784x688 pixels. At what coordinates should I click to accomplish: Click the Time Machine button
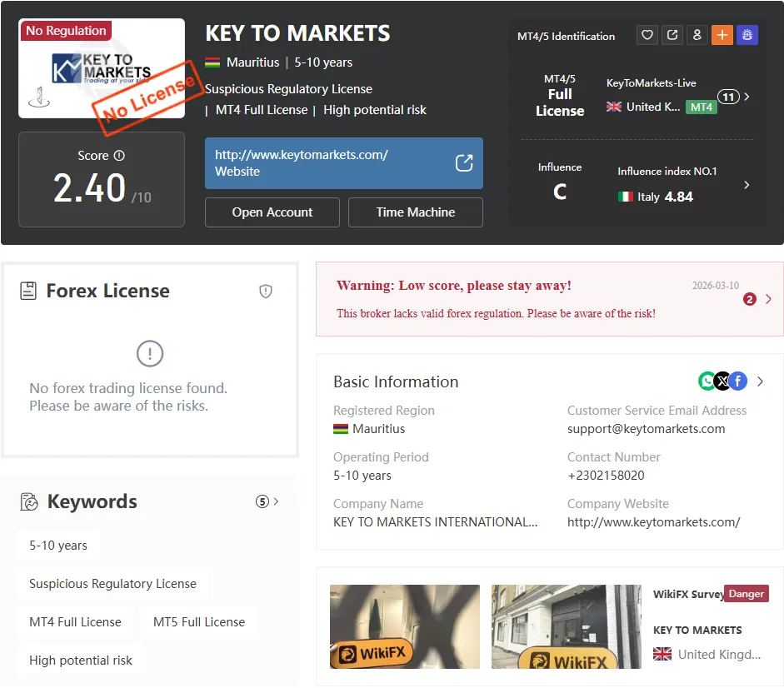(416, 212)
